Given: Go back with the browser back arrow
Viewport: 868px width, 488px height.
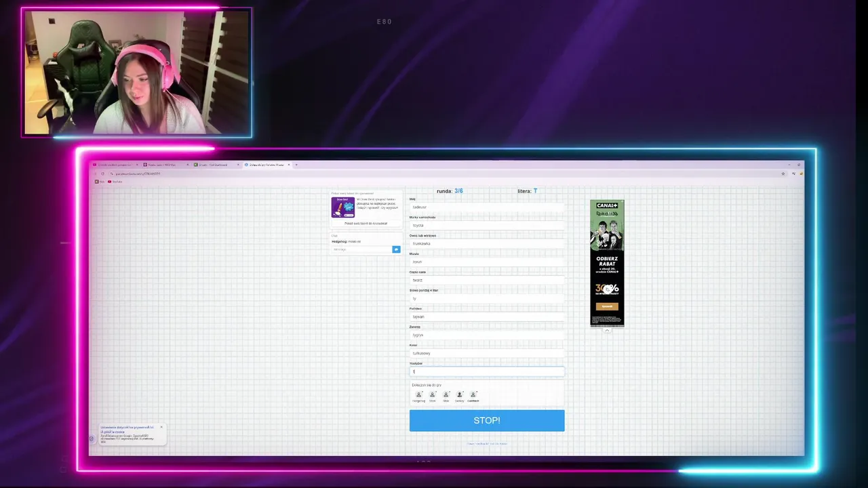Looking at the screenshot, I should tap(96, 174).
